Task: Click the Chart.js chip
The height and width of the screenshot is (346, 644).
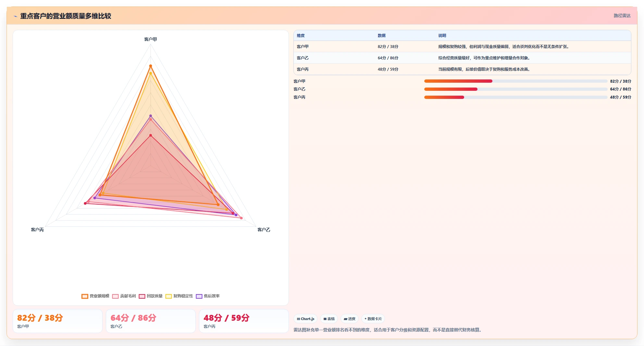Action: tap(305, 319)
